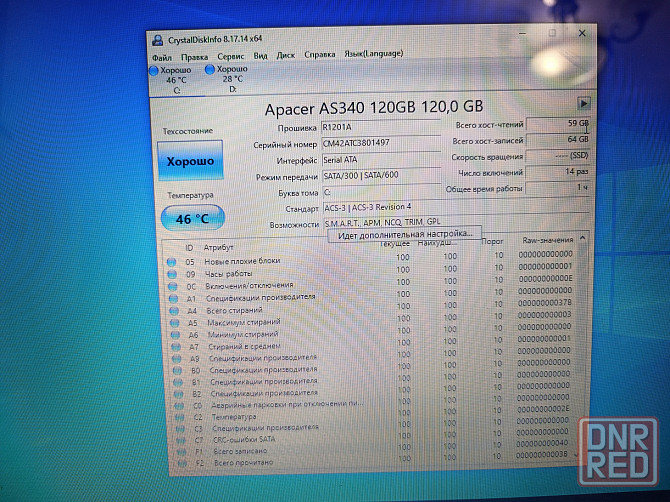The height and width of the screenshot is (502, 670).
Task: Minimize the CrystalDiskInfo window
Action: (523, 33)
